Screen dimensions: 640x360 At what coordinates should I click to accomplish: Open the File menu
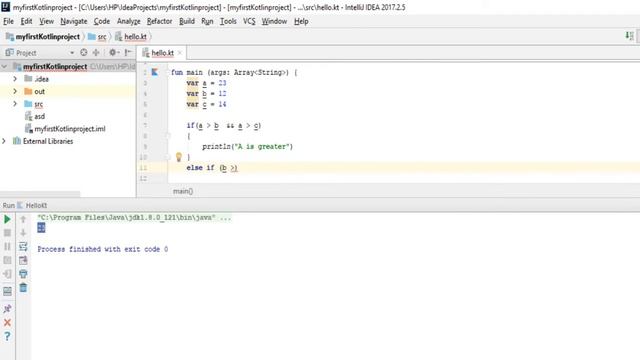[x=8, y=21]
